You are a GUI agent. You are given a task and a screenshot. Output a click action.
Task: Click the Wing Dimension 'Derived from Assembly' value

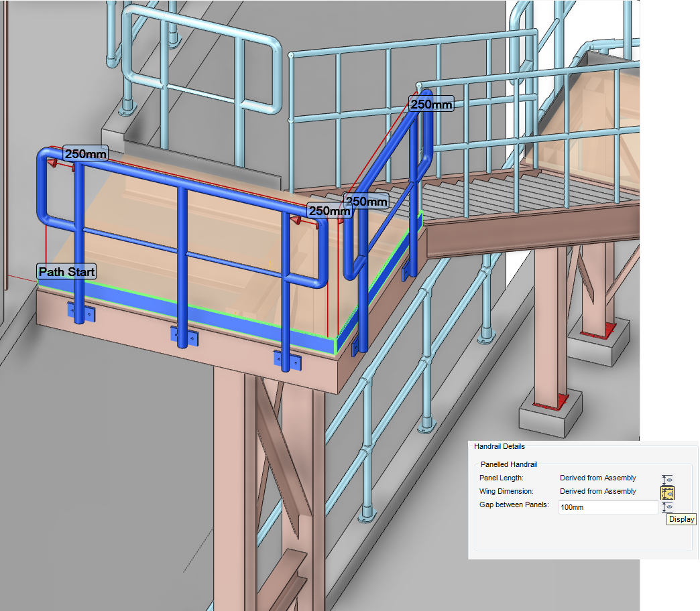pos(597,492)
